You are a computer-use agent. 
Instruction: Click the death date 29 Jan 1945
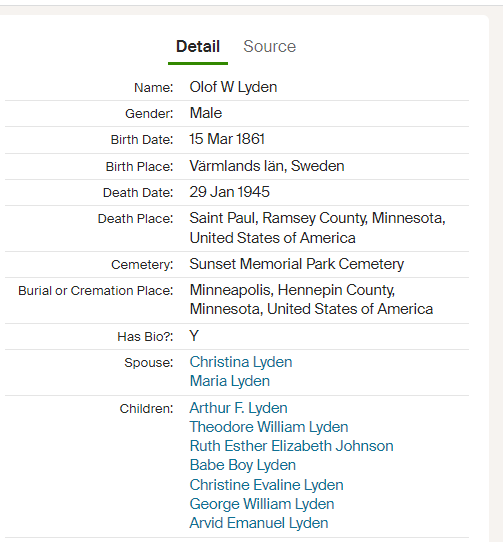click(x=229, y=192)
